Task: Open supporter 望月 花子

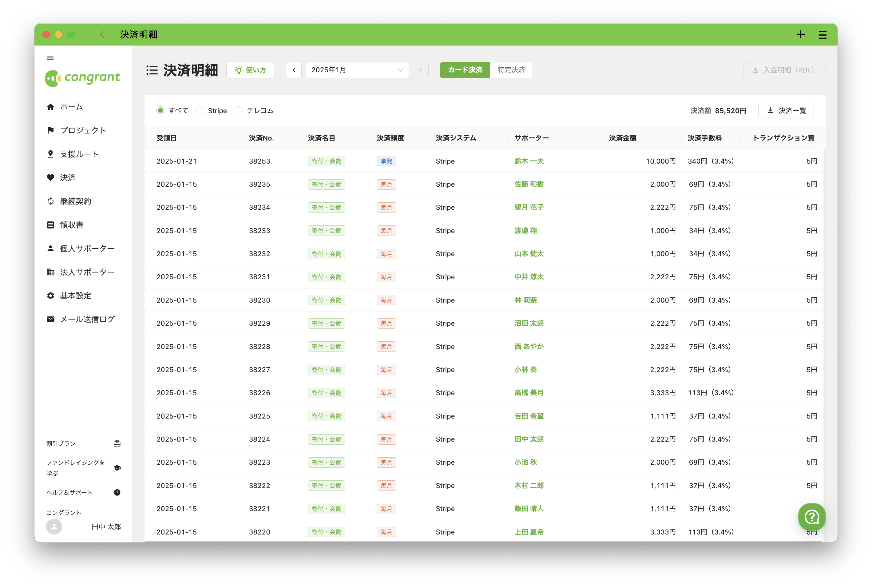Action: [529, 207]
